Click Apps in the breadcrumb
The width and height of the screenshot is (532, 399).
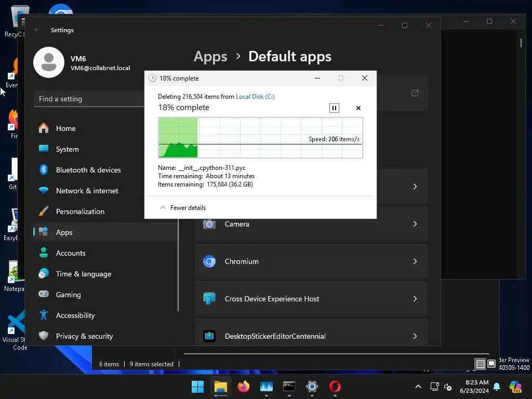(x=210, y=57)
